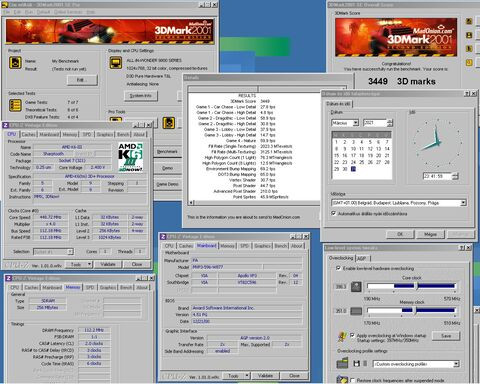Click the AMD K6-III processor logo
The height and width of the screenshot is (384, 480).
tap(131, 157)
